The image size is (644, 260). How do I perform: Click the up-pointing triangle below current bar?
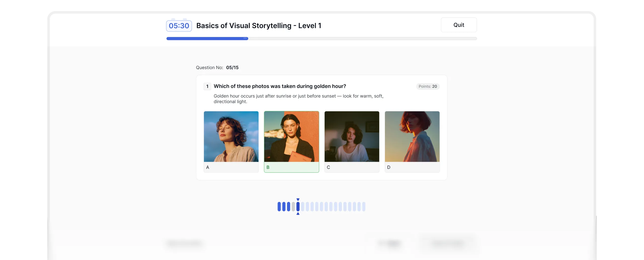(298, 214)
